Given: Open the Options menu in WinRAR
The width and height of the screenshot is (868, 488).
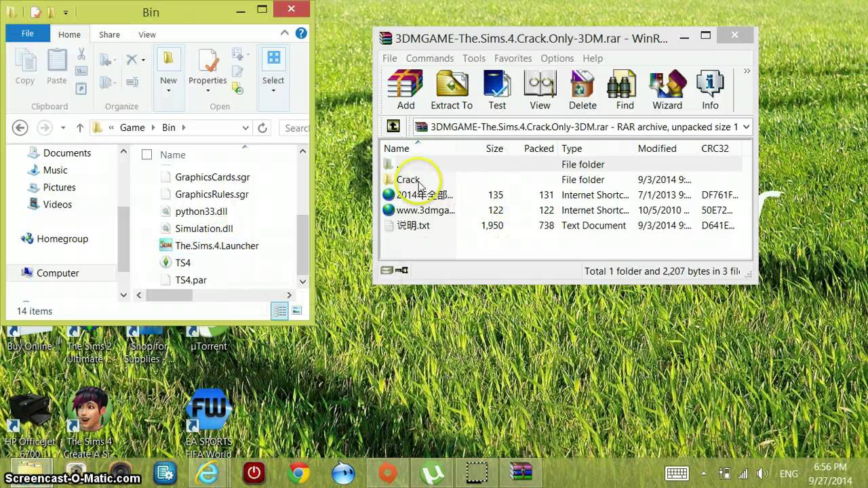Looking at the screenshot, I should tap(557, 58).
